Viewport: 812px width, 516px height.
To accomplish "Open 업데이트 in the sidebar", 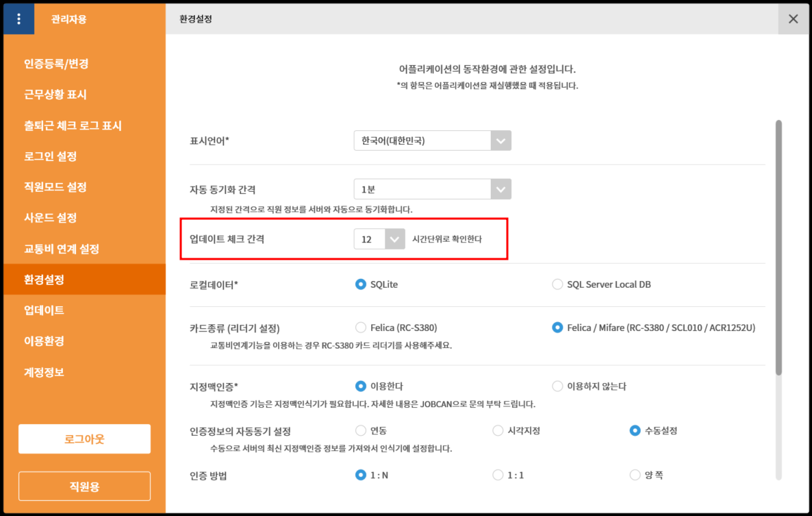I will (x=45, y=310).
